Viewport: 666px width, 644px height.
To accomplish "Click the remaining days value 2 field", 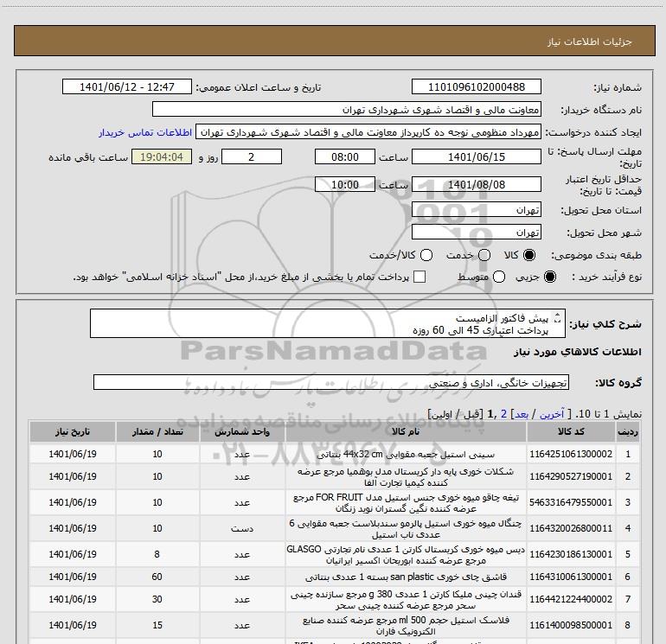I will (252, 156).
